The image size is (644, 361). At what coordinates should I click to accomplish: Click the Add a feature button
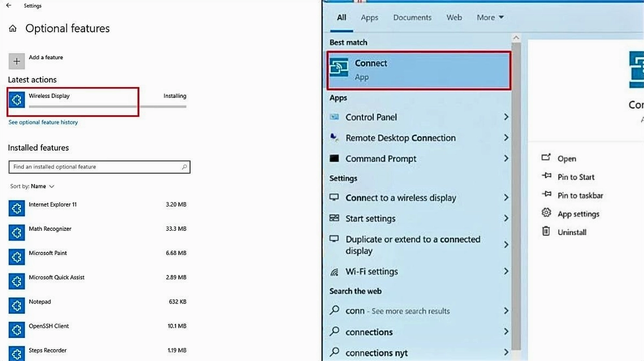[x=17, y=60]
